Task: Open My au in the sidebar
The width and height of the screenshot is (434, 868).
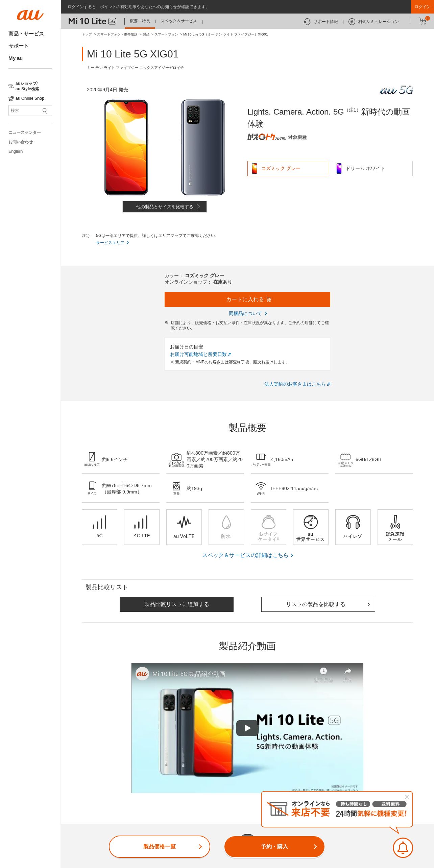Action: pos(16,58)
